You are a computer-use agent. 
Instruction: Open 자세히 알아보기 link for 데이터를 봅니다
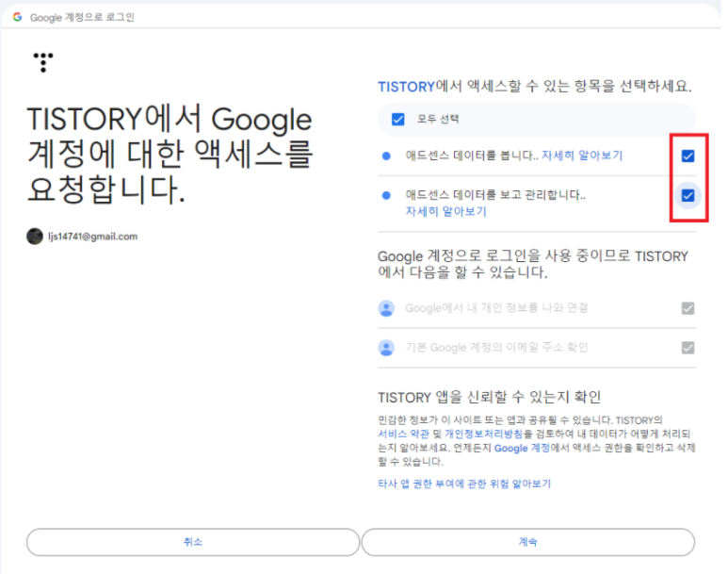[x=582, y=156]
